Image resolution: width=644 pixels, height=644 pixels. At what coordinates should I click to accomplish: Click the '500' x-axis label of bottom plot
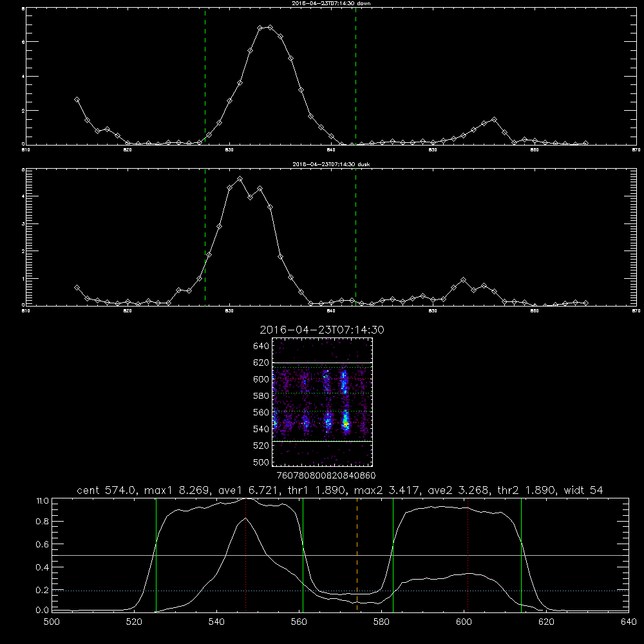tap(52, 622)
